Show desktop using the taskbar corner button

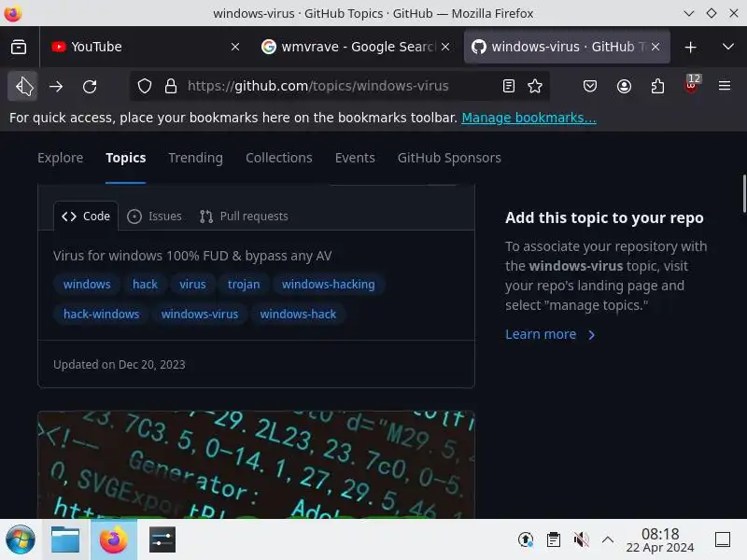tap(723, 539)
